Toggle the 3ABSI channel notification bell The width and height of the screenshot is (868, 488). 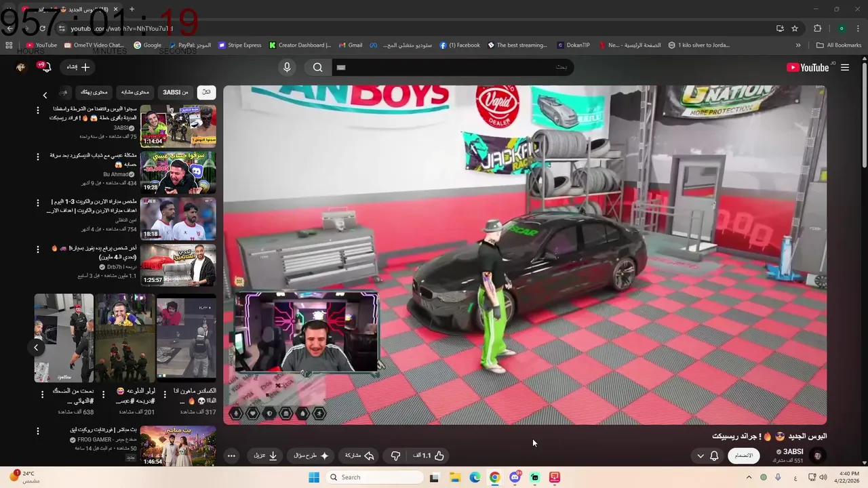point(714,455)
